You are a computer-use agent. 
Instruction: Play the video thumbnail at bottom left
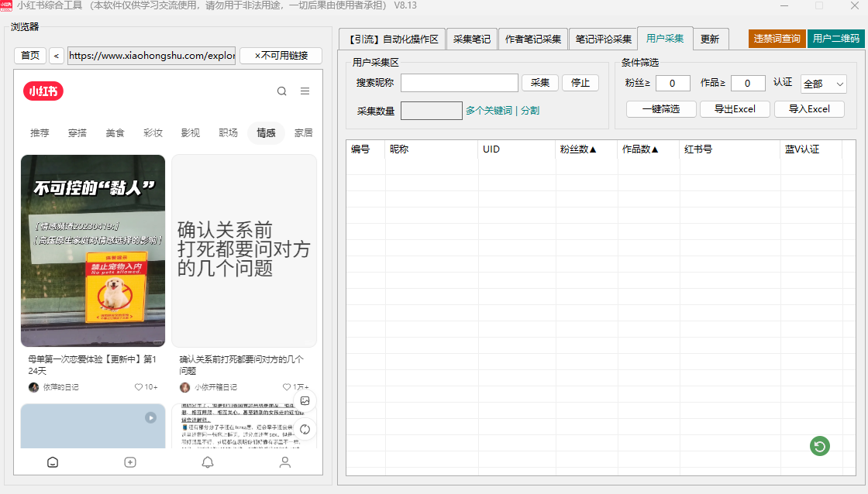point(150,417)
